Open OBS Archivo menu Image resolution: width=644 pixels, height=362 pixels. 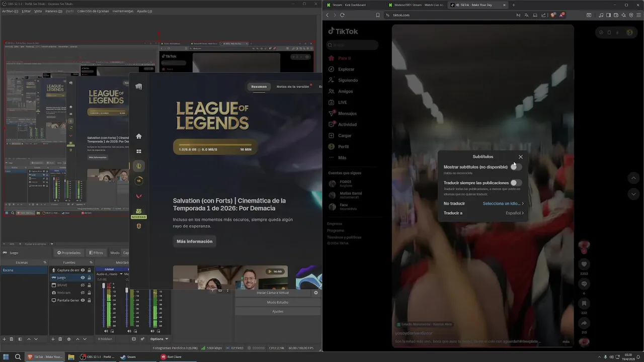(10, 11)
